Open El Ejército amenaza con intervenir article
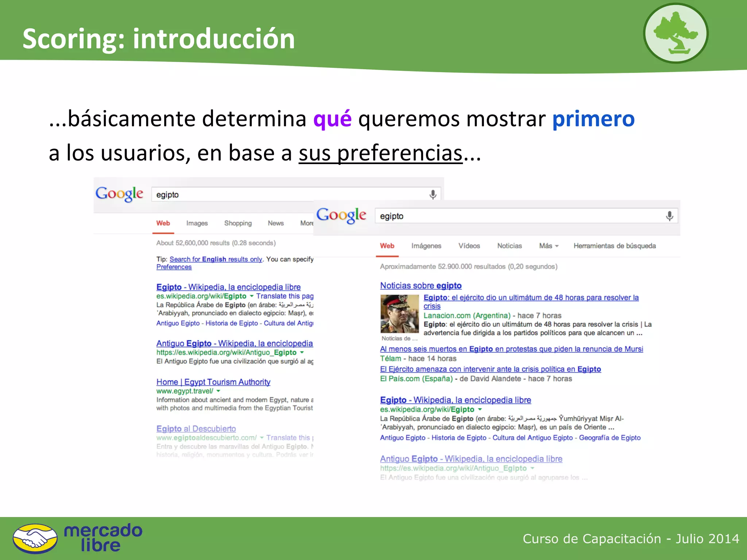Viewport: 747px width, 560px height. point(491,369)
